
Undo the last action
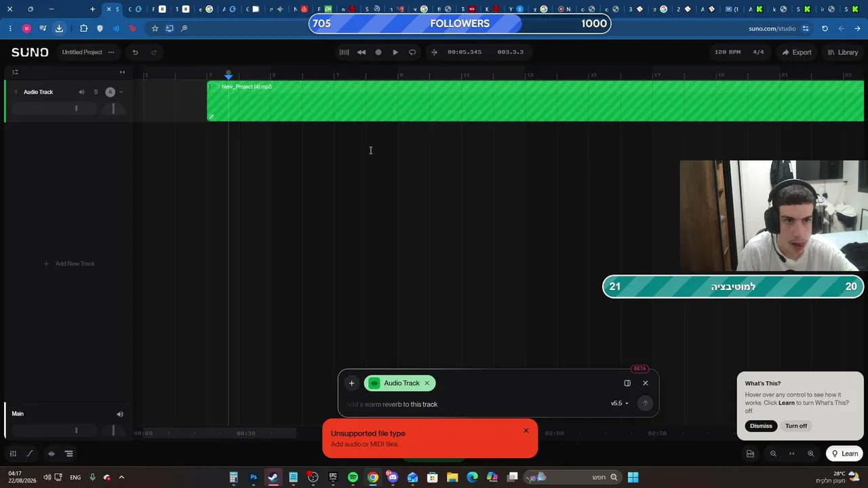coord(135,52)
